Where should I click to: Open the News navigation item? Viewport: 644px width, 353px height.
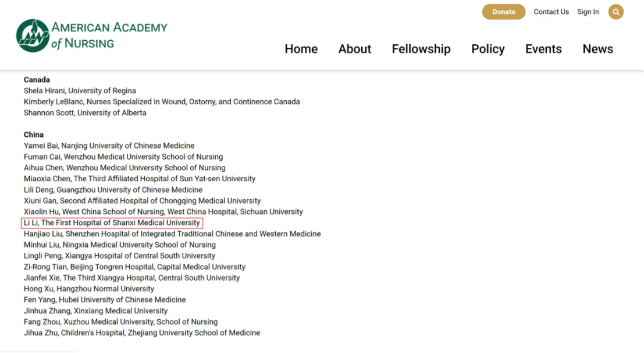click(597, 49)
